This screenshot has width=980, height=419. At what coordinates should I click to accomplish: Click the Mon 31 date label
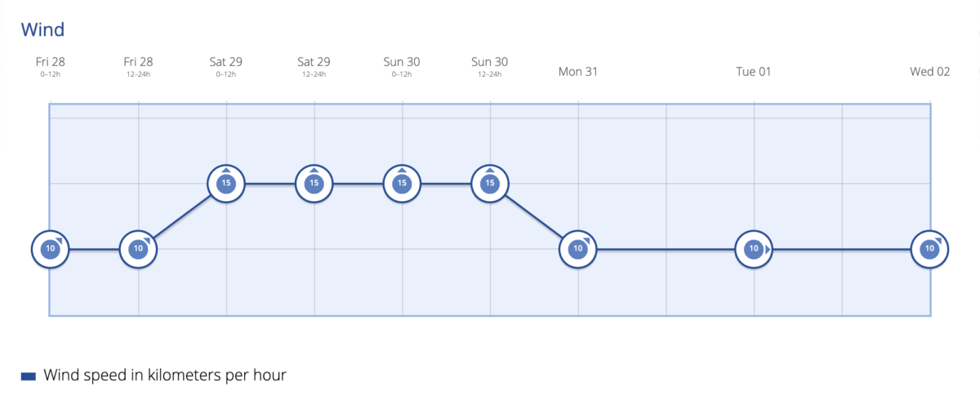(x=578, y=71)
